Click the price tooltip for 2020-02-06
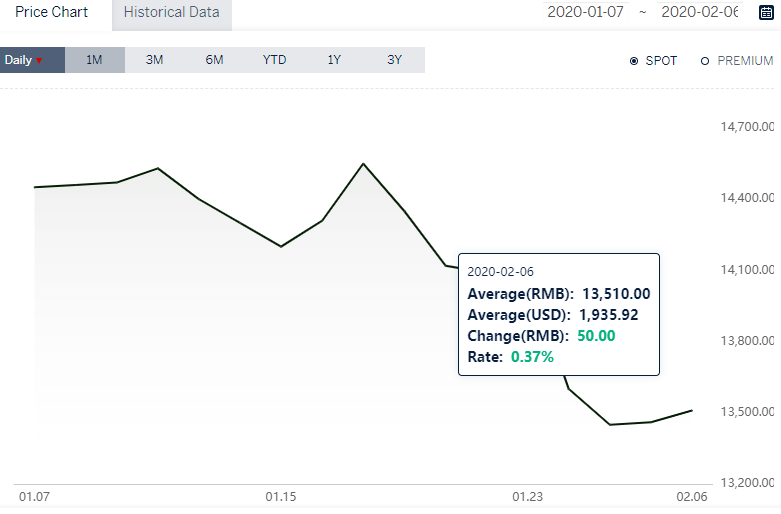 (x=559, y=314)
